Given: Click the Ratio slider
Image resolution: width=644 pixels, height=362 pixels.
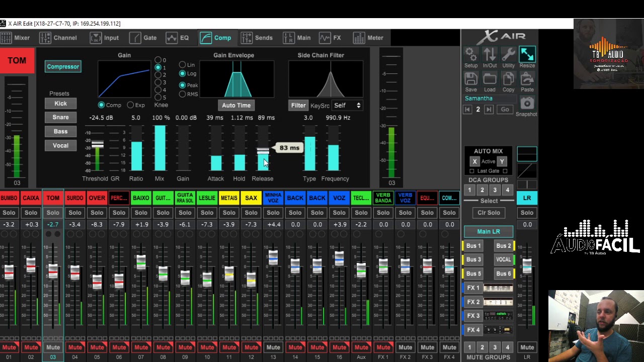Looking at the screenshot, I should [x=136, y=149].
